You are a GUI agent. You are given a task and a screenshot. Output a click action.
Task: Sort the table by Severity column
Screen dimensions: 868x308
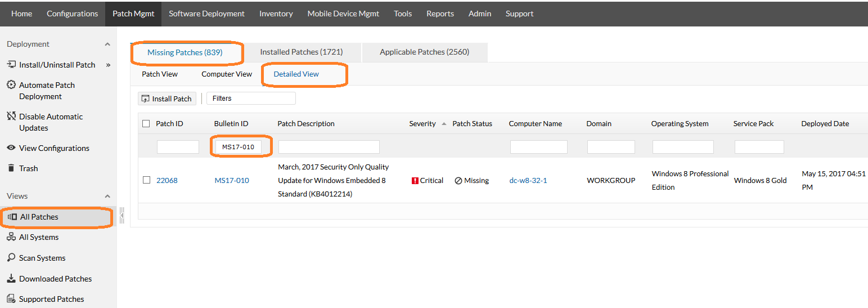[x=422, y=124]
